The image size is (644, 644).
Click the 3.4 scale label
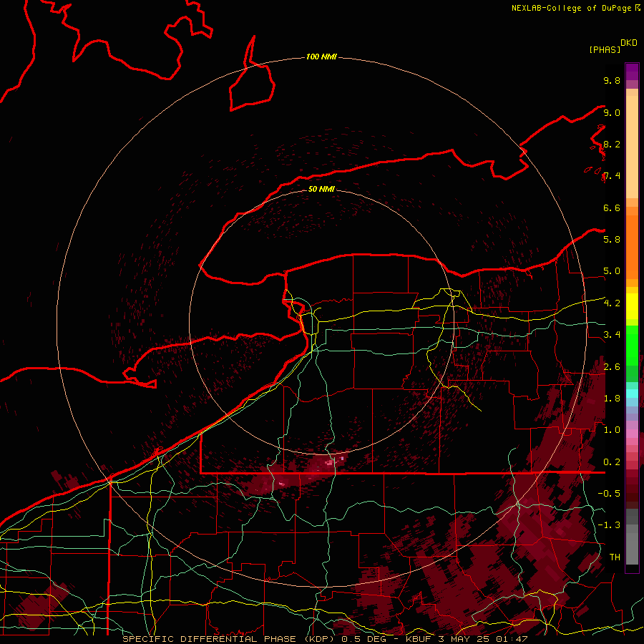pos(612,335)
